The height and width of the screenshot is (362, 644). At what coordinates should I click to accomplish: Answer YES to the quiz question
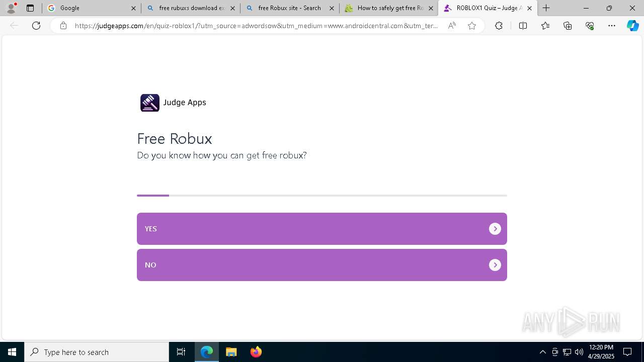pos(322,229)
